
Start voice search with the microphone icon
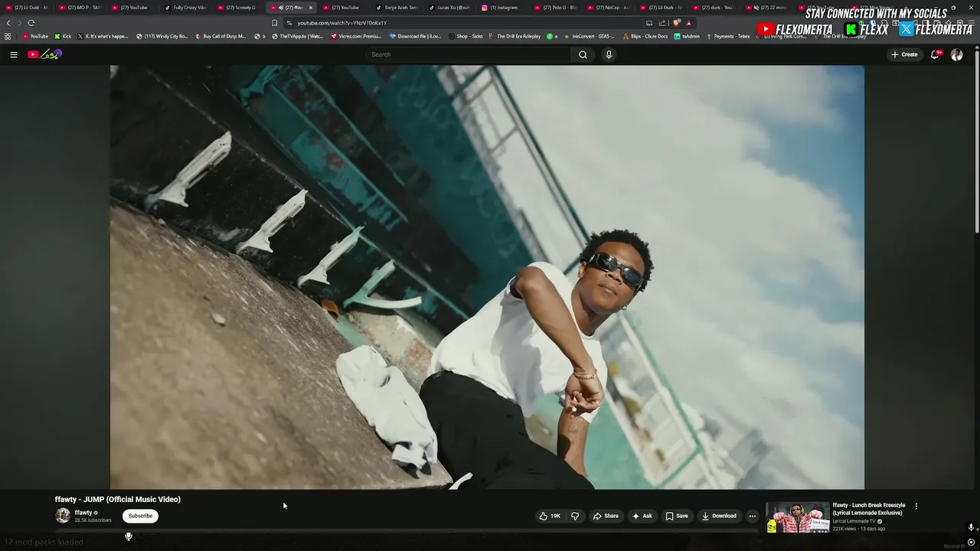609,54
